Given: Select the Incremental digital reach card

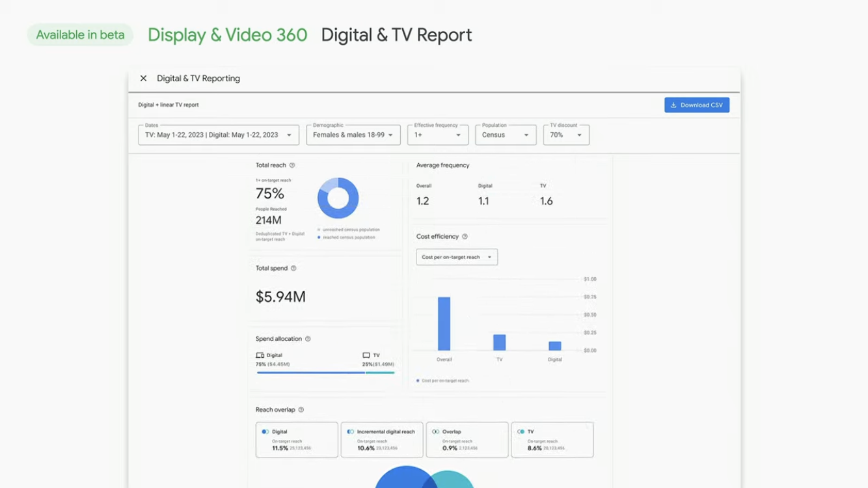Looking at the screenshot, I should 382,440.
